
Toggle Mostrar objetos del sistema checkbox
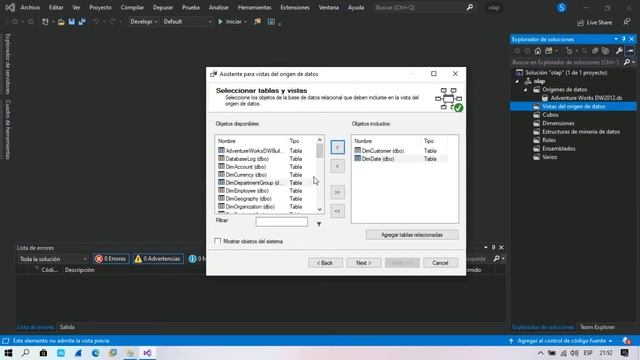pos(218,241)
